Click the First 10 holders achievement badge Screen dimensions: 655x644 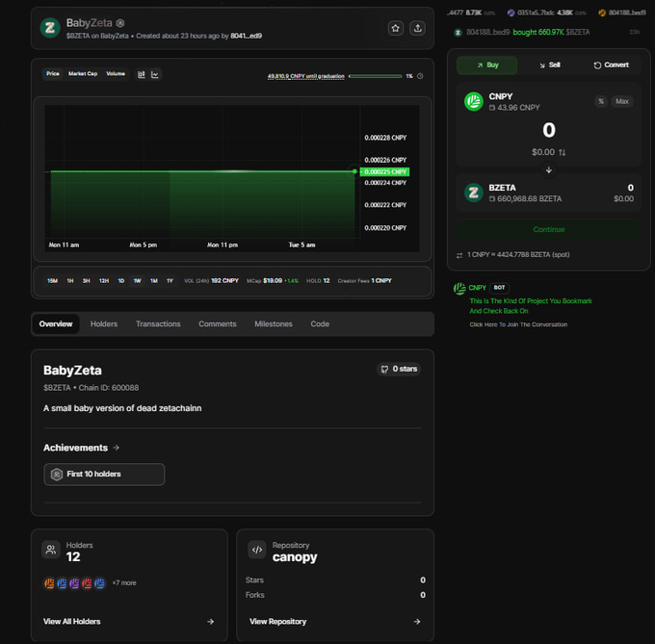(104, 475)
